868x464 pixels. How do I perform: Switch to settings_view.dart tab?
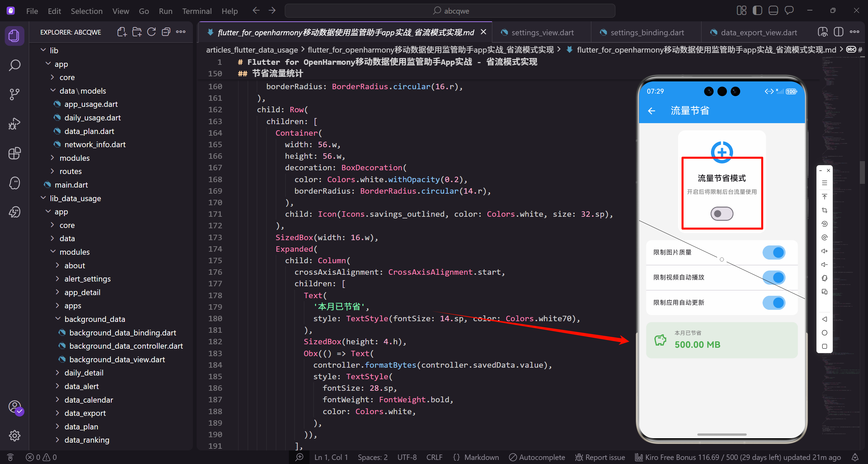click(541, 33)
